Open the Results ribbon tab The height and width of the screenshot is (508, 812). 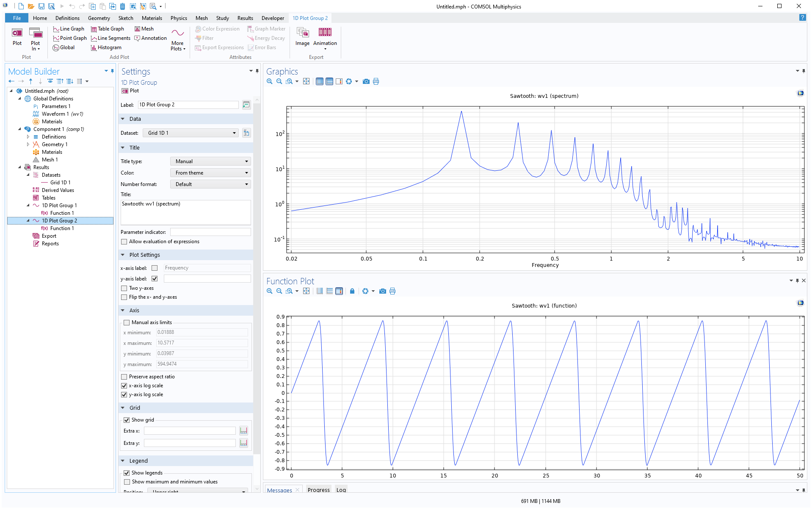point(245,18)
